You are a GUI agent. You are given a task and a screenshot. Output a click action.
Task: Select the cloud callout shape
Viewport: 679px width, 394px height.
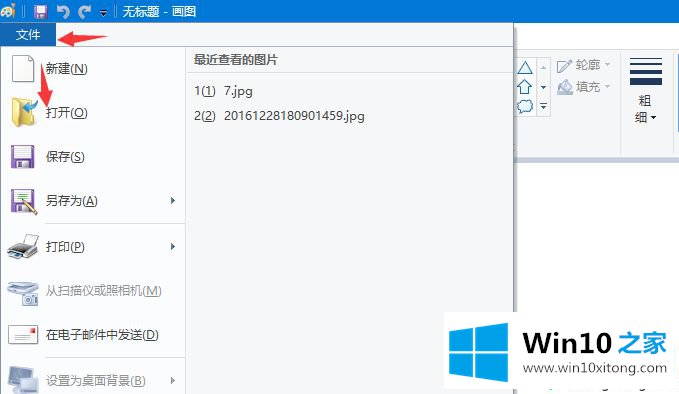tap(525, 106)
